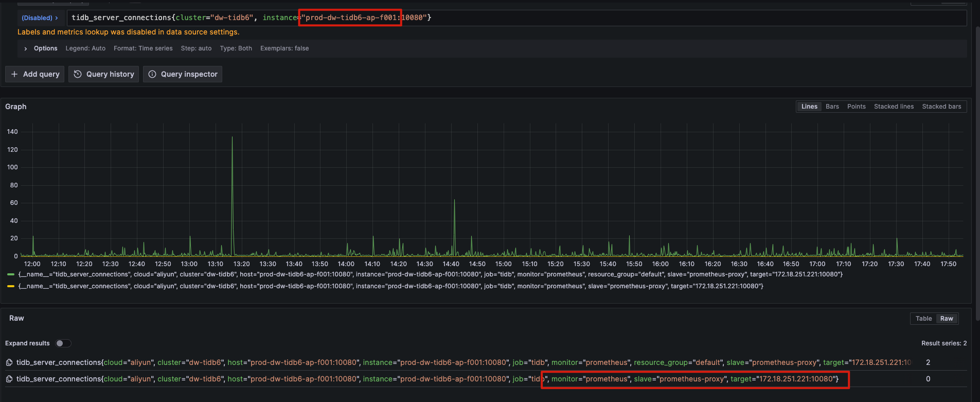Click the Query history clock icon
Viewport: 980px width, 402px height.
pos(78,74)
